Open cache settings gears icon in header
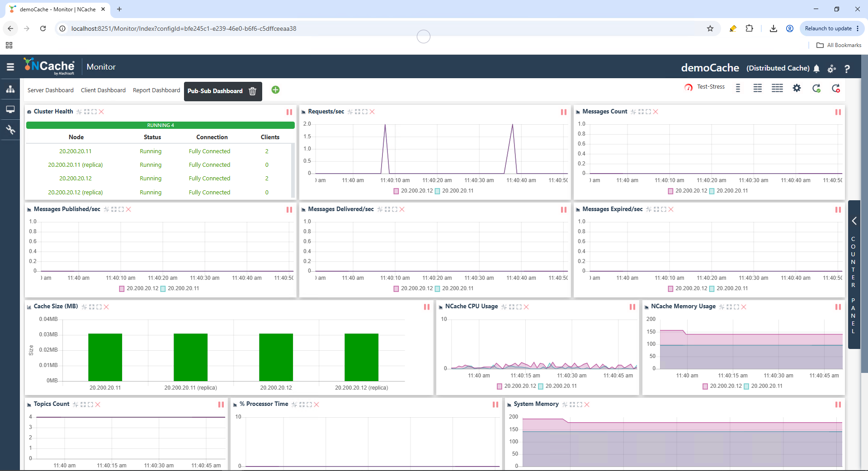Viewport: 868px width, 471px height. [x=831, y=69]
